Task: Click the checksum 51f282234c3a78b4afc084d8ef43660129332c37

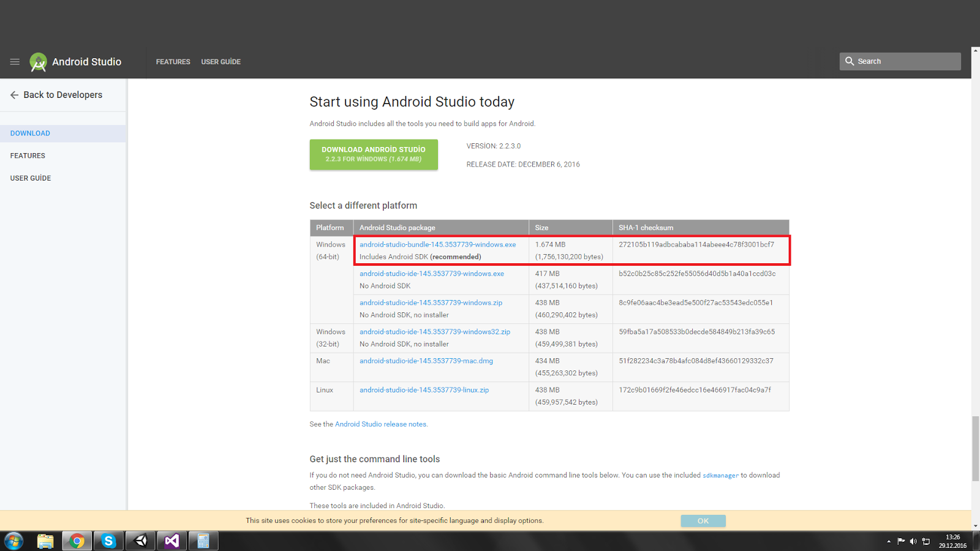Action: pyautogui.click(x=696, y=361)
